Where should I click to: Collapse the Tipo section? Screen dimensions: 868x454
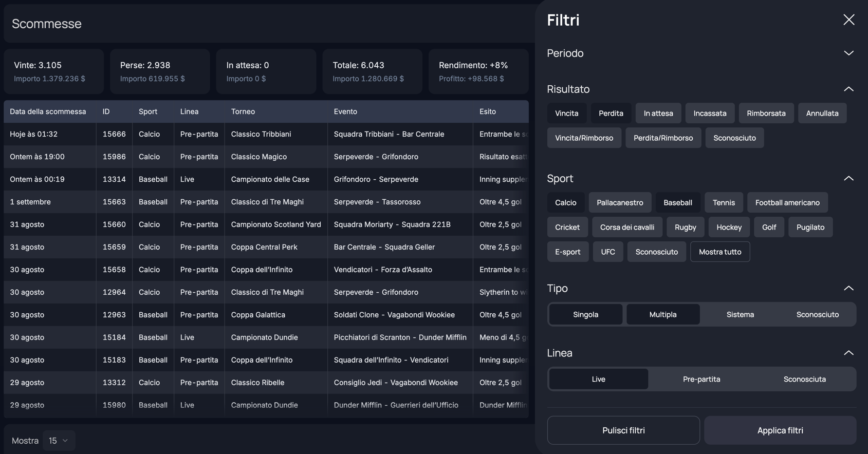[x=848, y=289]
